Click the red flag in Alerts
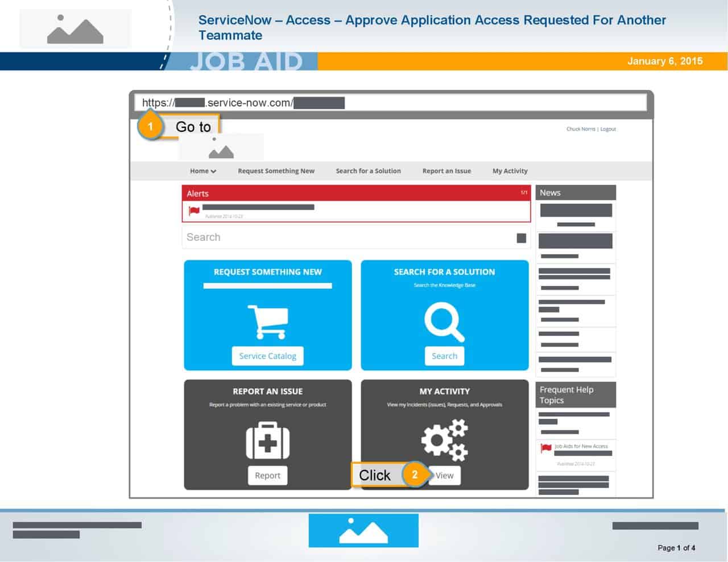 [194, 211]
